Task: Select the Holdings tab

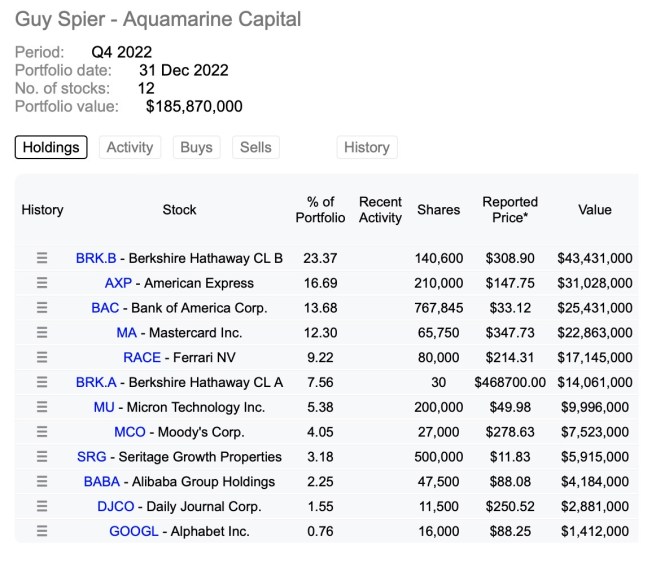Action: [51, 147]
